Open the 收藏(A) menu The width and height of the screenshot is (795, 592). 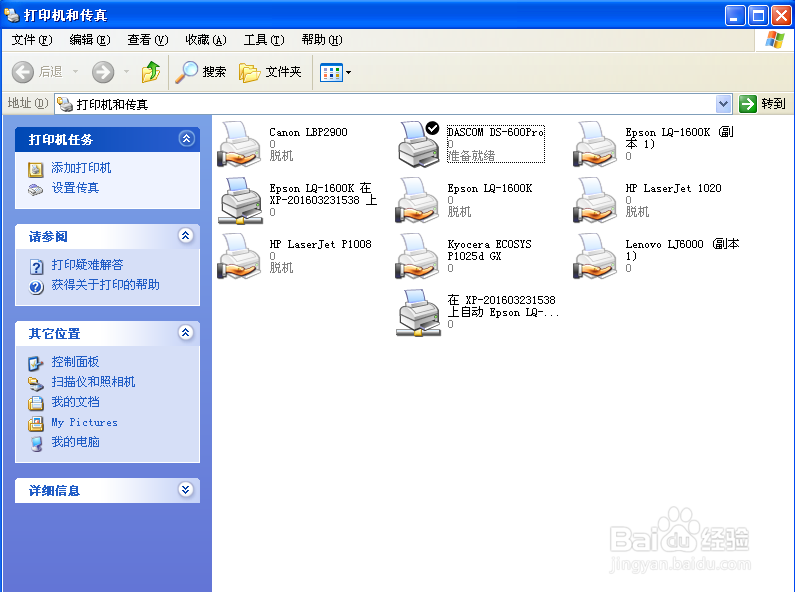point(205,40)
